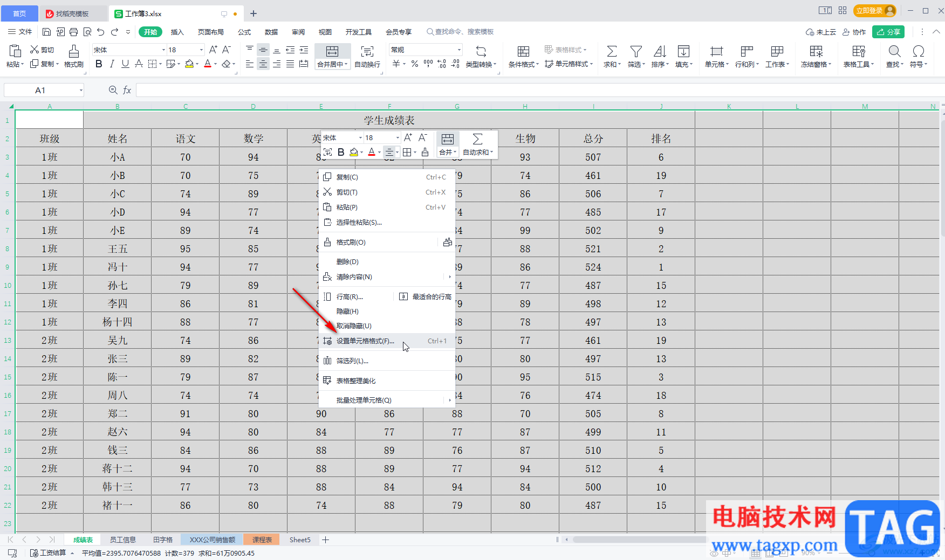Click the strikethrough text effect icon

click(139, 64)
